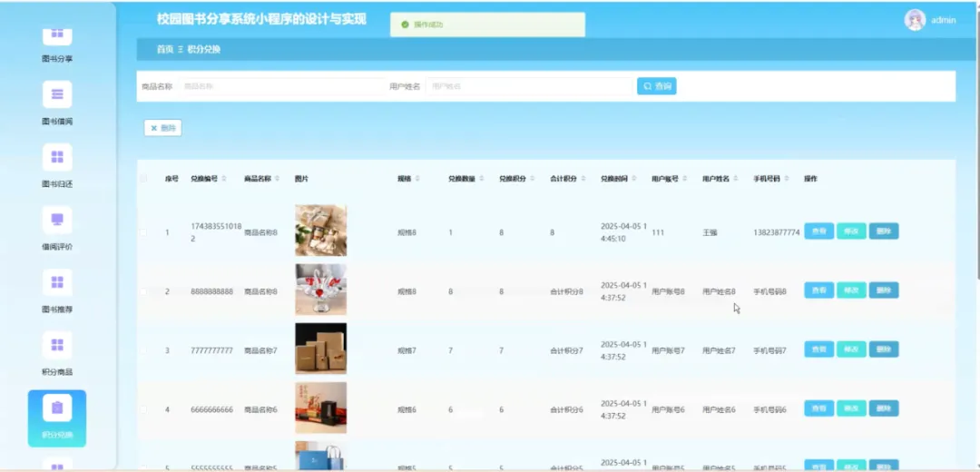Check the row 3 checkbox (7777777777)

pos(143,350)
